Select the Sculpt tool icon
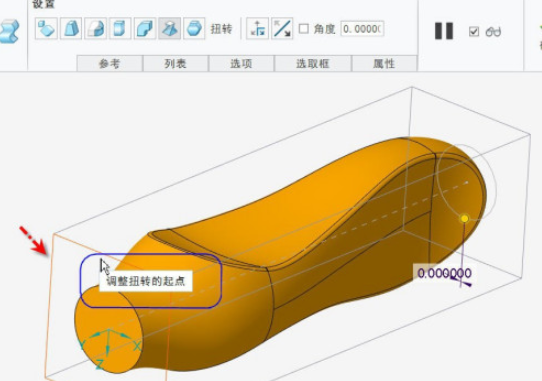 click(194, 28)
